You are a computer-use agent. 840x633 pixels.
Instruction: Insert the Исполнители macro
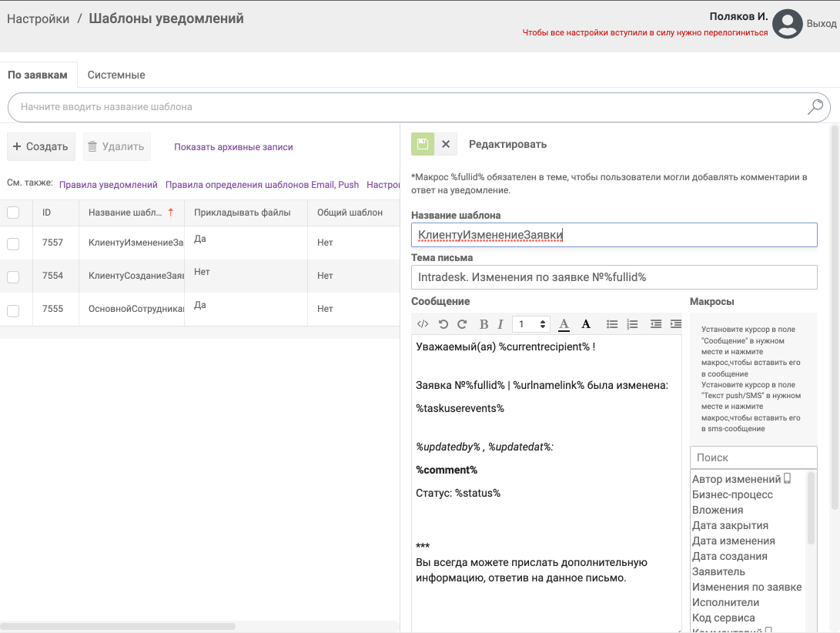click(x=725, y=602)
